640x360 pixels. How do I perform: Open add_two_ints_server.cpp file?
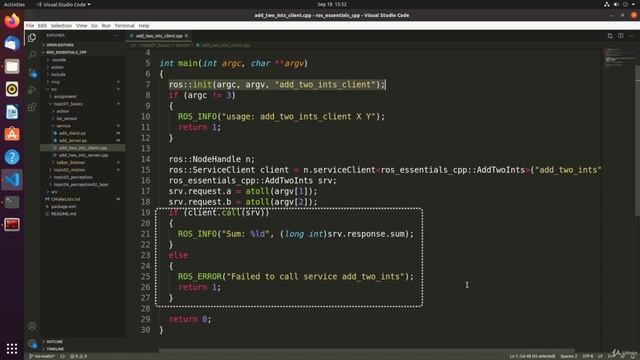point(83,155)
